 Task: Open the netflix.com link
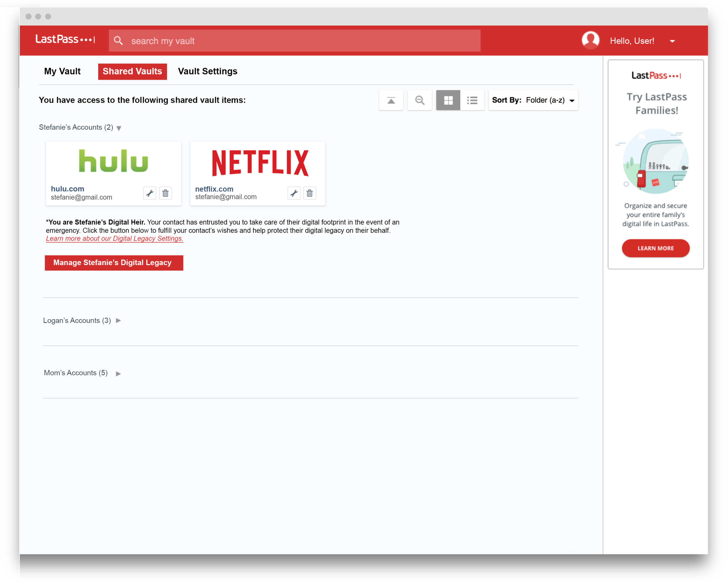point(214,189)
